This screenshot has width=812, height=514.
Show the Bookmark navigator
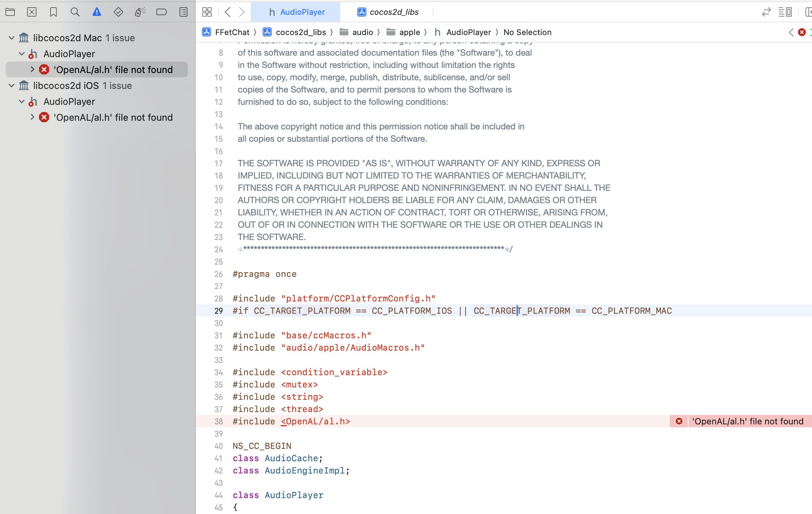tap(53, 12)
